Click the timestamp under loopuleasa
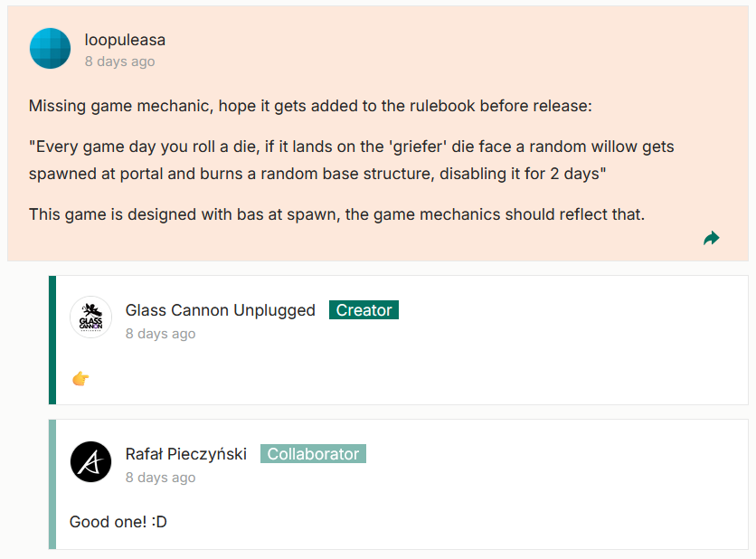 tap(119, 62)
